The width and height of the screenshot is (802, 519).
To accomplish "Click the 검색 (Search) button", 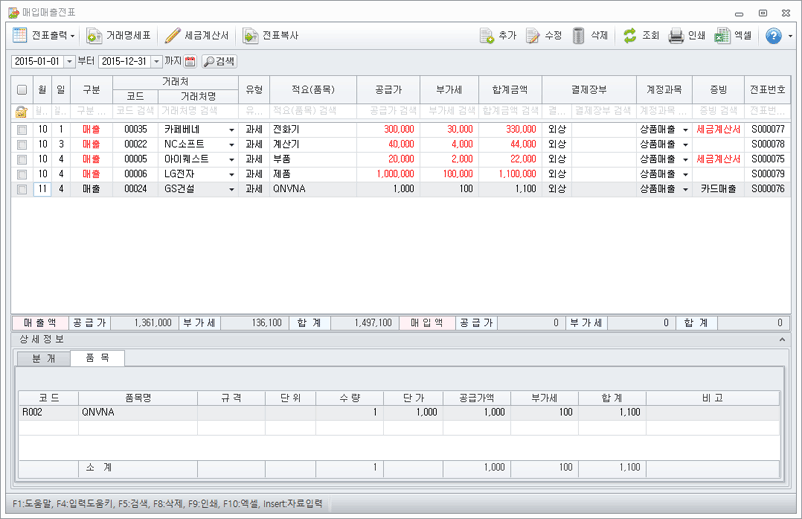I will 219,62.
